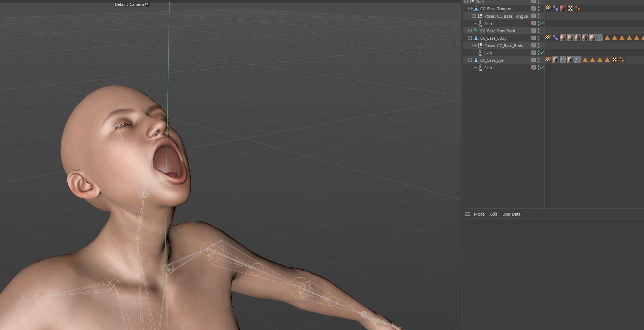Screen dimensions: 644x330
Task: Toggle the enable checkmark on Eye's Skin
Action: (x=542, y=67)
